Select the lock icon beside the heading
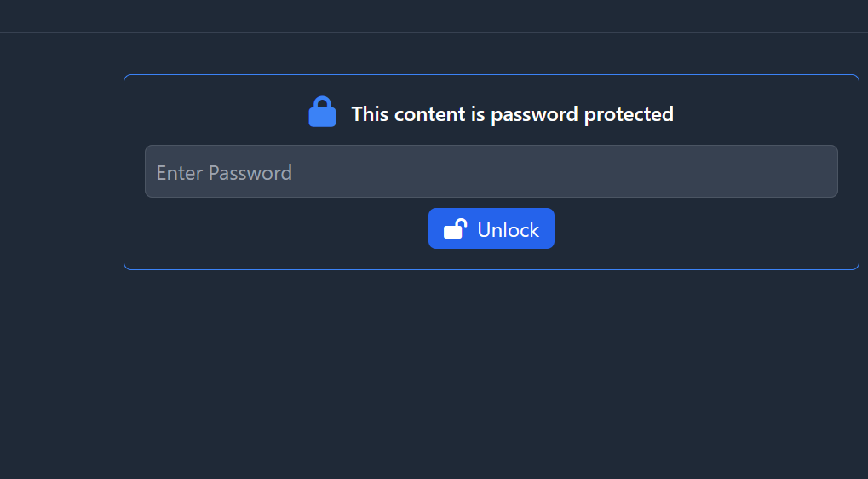This screenshot has height=479, width=868. tap(322, 113)
